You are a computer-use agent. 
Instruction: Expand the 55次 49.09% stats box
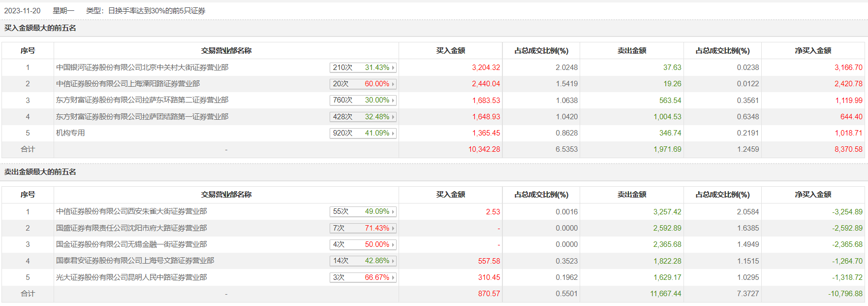coord(363,211)
